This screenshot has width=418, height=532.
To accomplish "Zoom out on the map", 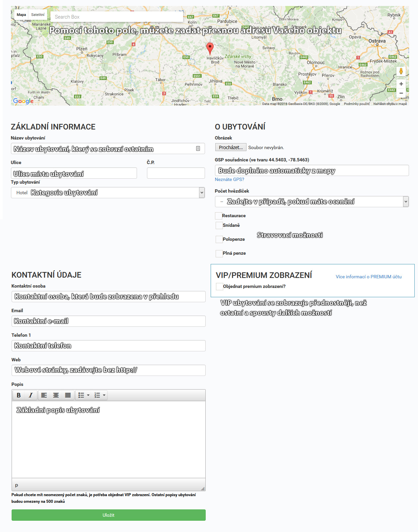I will coord(401,93).
